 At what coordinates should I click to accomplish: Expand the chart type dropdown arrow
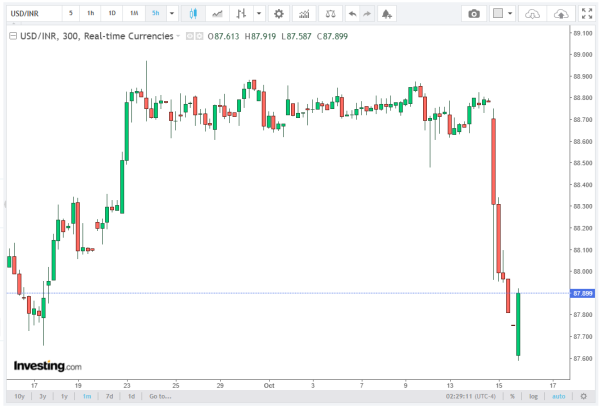click(x=259, y=13)
